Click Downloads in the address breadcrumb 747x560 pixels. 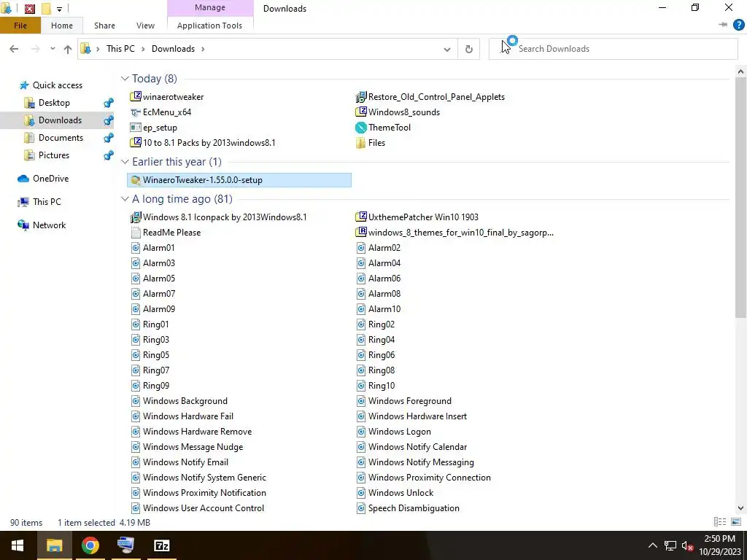tap(173, 49)
